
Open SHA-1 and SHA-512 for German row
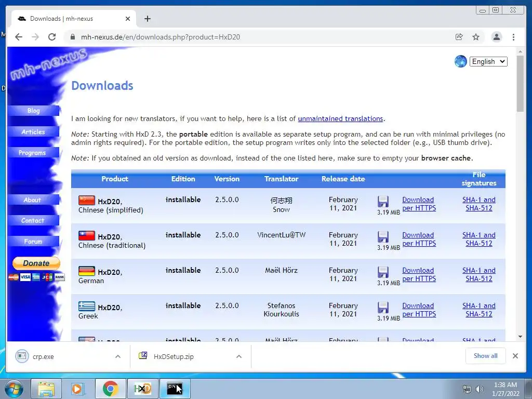478,274
